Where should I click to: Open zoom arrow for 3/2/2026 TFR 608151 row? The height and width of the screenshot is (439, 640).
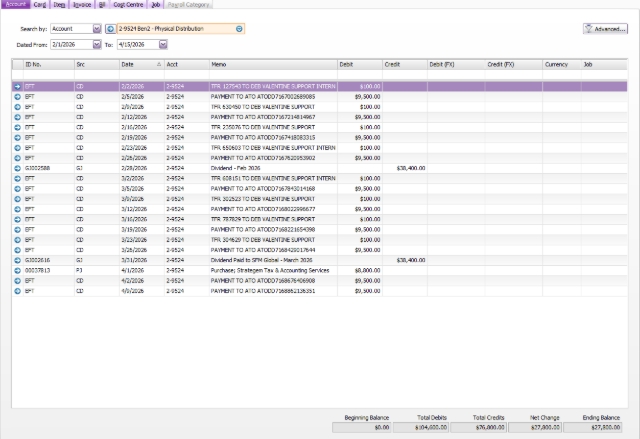click(17, 178)
